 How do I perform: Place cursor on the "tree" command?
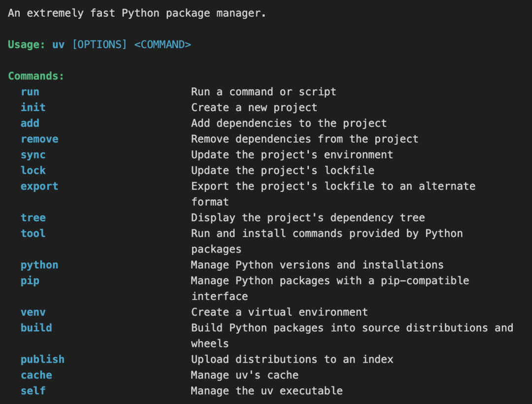click(33, 218)
